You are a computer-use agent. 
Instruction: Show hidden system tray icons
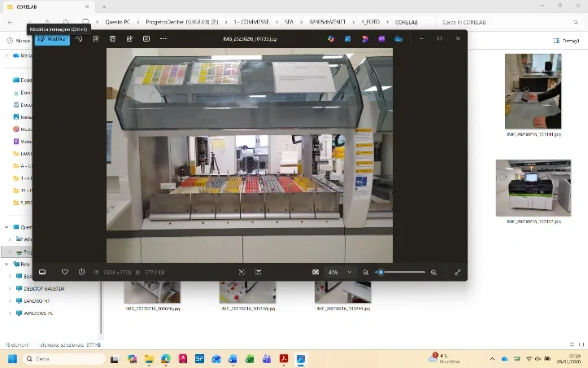[492, 359]
